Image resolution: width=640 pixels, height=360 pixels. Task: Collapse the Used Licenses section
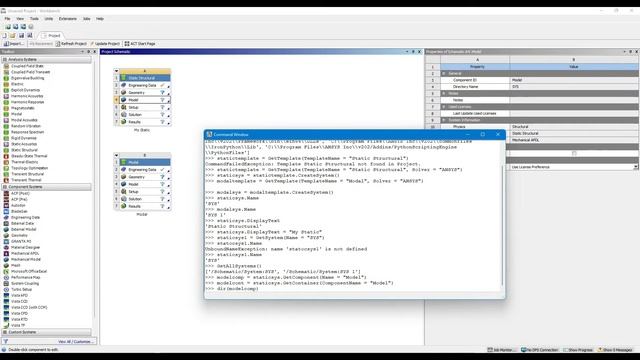(444, 107)
